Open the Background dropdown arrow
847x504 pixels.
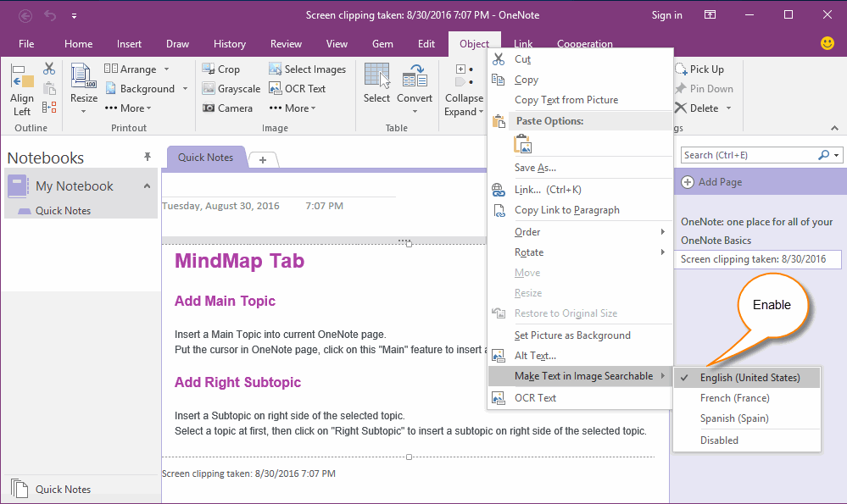186,88
